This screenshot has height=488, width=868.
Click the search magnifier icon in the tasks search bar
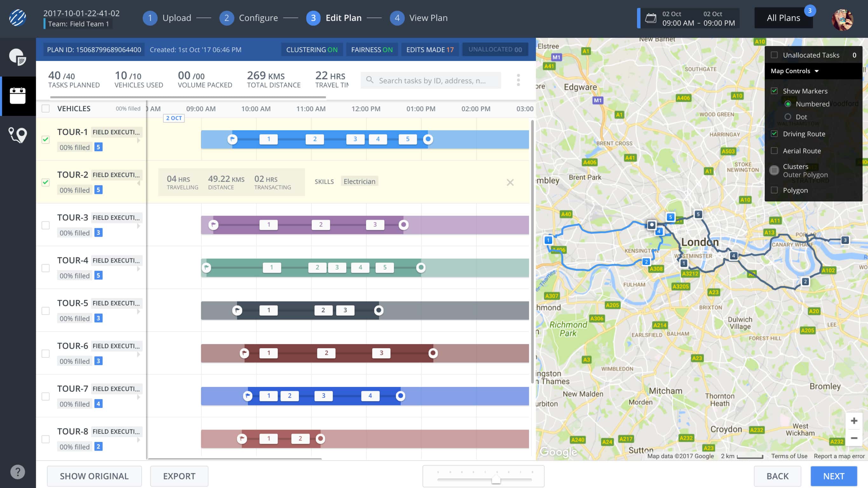coord(370,80)
